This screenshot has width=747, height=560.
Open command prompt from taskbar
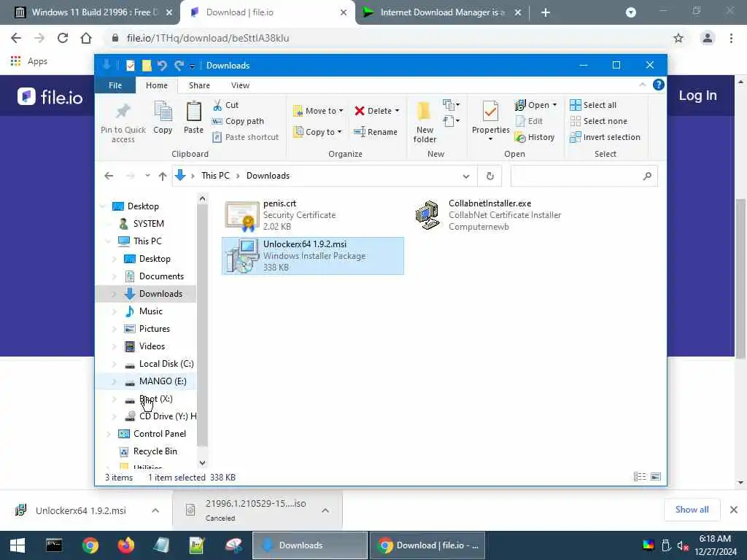[x=54, y=545]
